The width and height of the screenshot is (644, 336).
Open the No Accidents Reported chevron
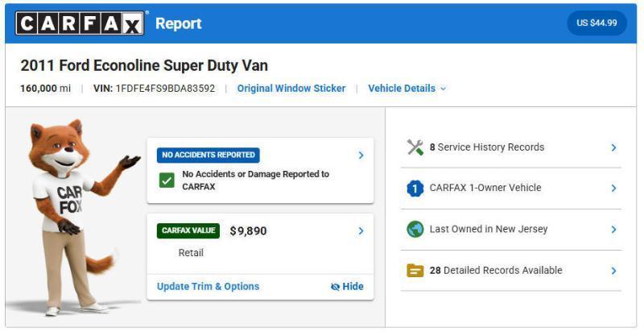tap(361, 156)
